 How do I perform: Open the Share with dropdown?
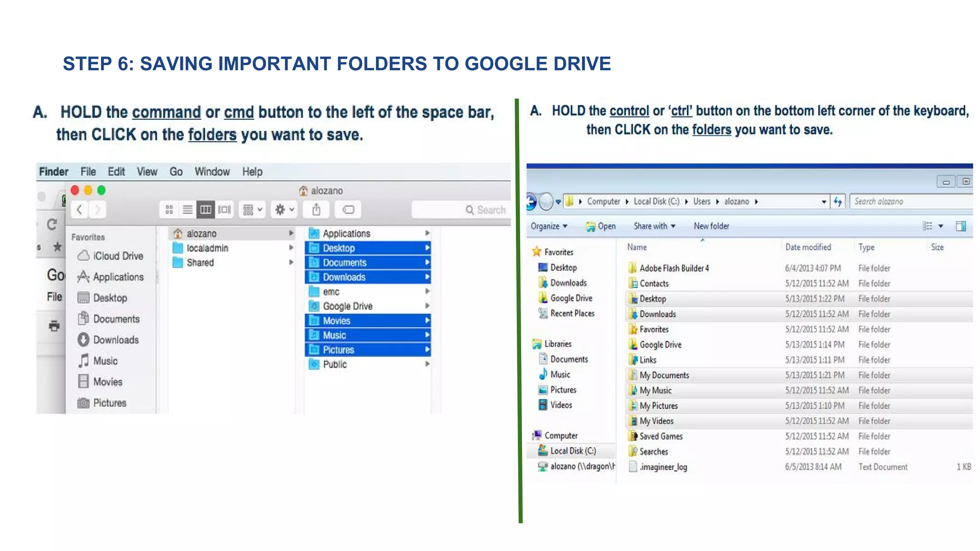pyautogui.click(x=655, y=226)
